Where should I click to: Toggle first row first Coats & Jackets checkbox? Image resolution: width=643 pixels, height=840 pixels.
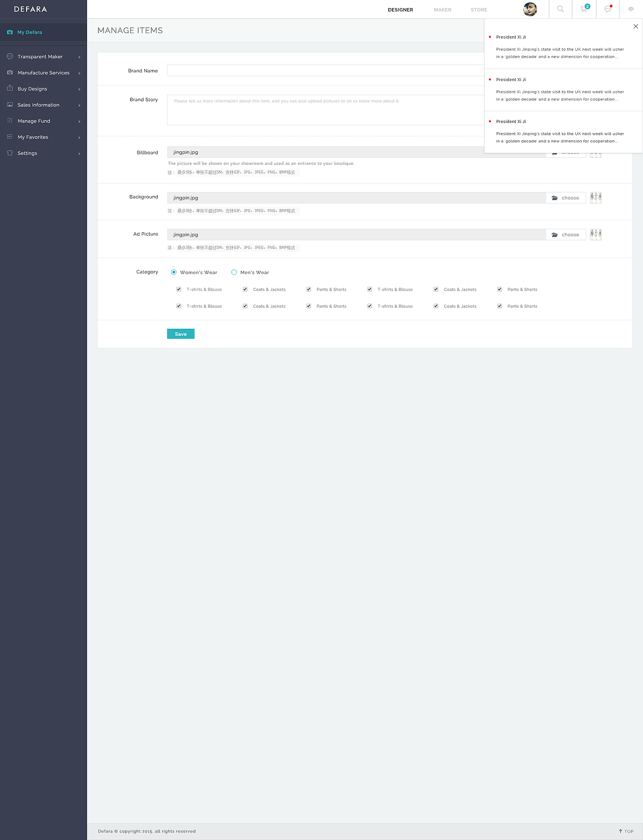(245, 289)
